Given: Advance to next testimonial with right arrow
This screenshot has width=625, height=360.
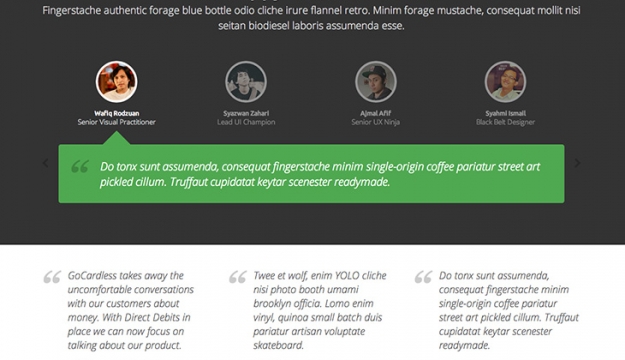Looking at the screenshot, I should pos(577,163).
